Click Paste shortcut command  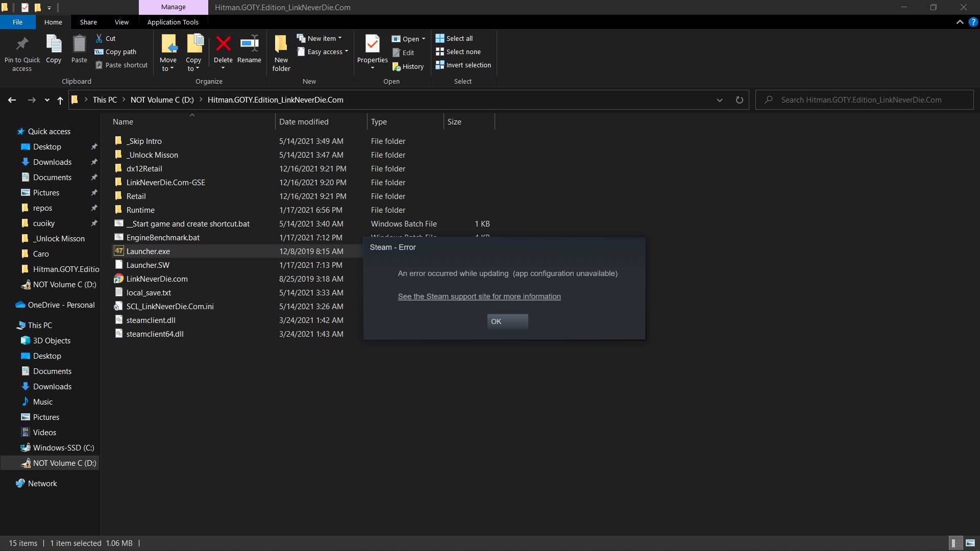coord(121,65)
